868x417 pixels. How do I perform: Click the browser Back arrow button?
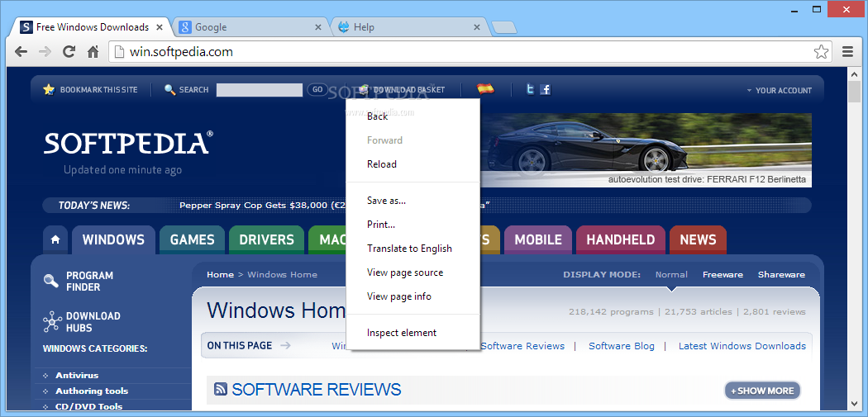[21, 52]
